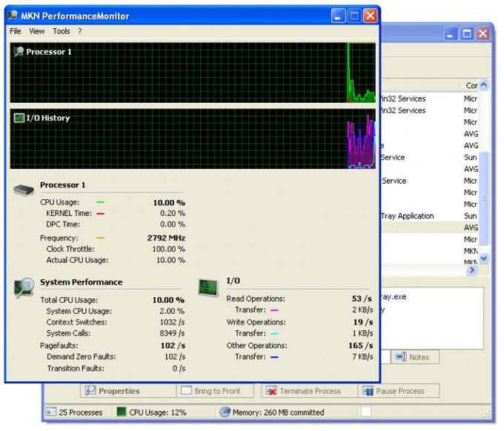The image size is (504, 431).
Task: Click the CPU Usage: 12% status text
Action: [158, 412]
